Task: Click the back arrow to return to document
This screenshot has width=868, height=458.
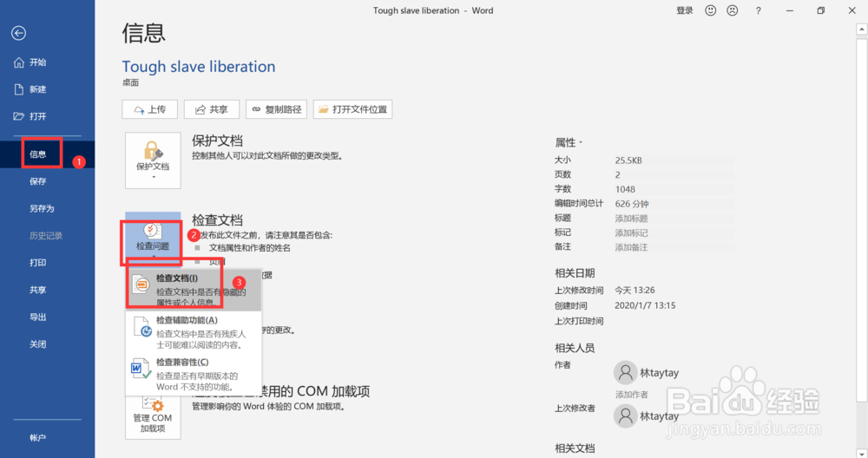Action: [18, 33]
